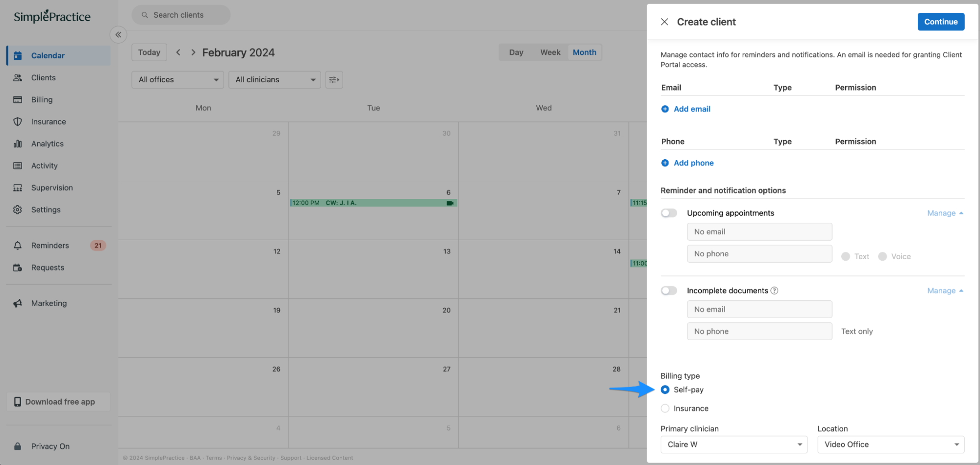This screenshot has height=465, width=980.
Task: Open the 12:00 PM CW: J. I A. appointment
Action: coord(373,203)
